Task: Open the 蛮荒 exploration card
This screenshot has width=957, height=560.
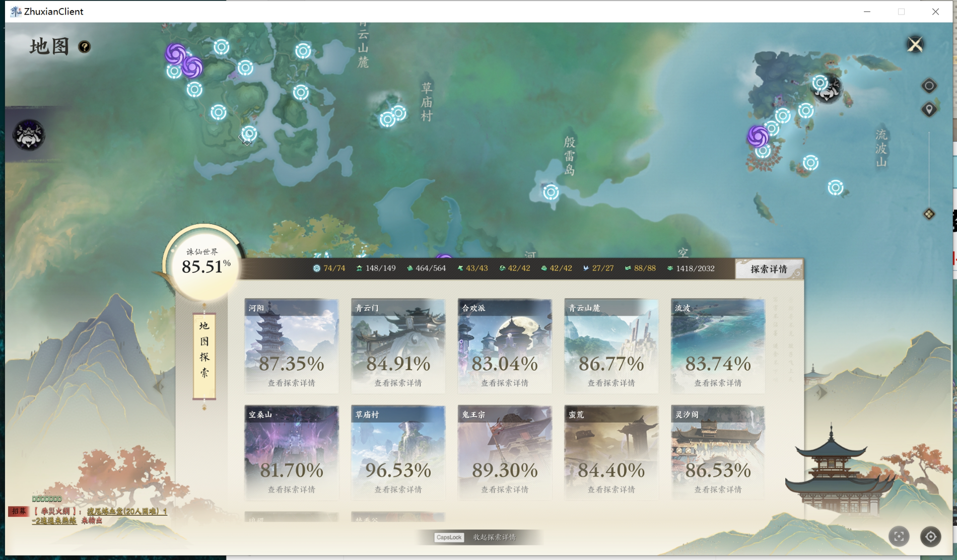Action: [x=611, y=453]
